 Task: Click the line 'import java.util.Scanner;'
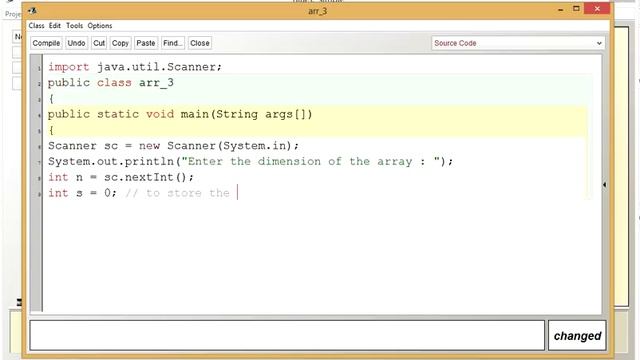135,67
